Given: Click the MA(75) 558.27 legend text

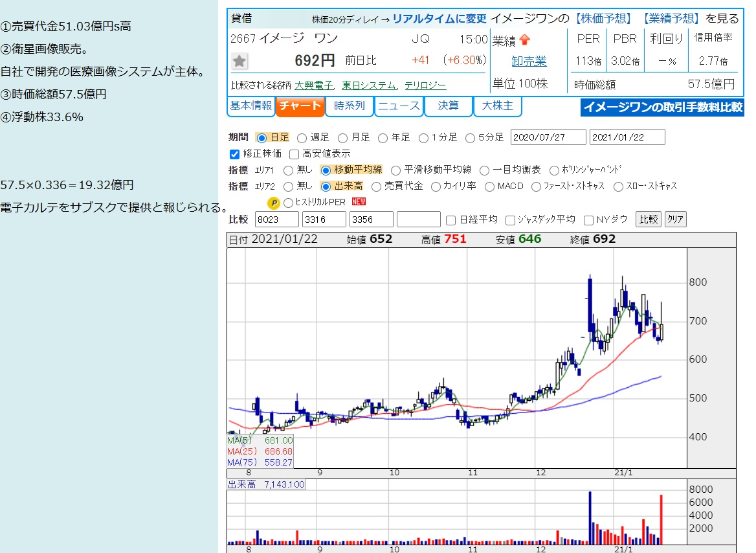Looking at the screenshot, I should 260,462.
